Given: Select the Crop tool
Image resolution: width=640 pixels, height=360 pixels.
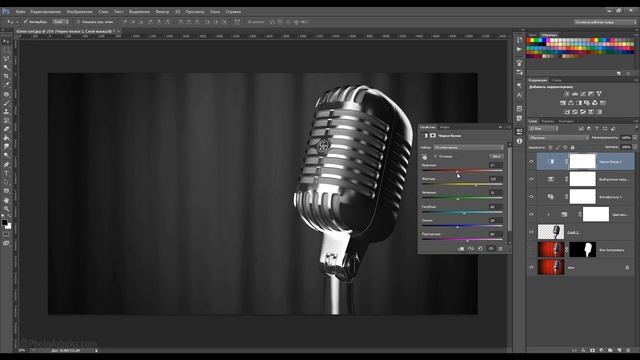Looking at the screenshot, I should pyautogui.click(x=6, y=76).
